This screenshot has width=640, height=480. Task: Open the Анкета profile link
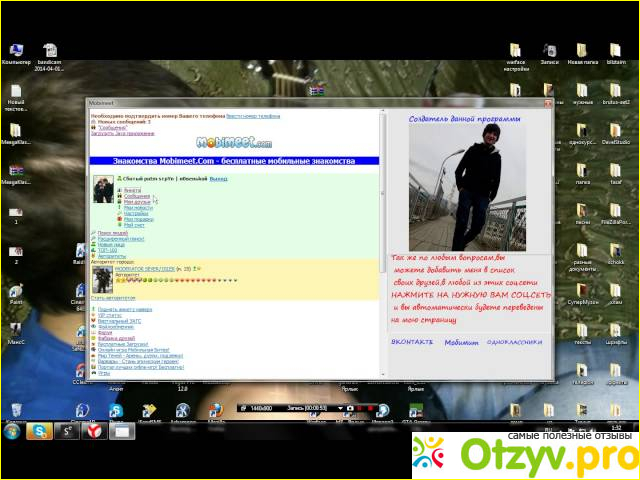click(132, 190)
